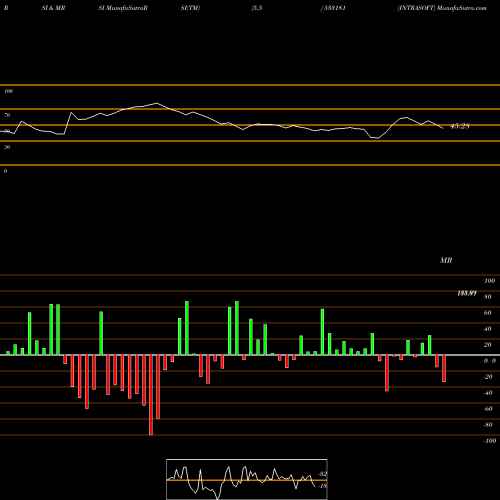This screenshot has width=500, height=500.
Task: Click the (INTRASOFT) MunafaSutra.com header text
Action: tap(442, 8)
